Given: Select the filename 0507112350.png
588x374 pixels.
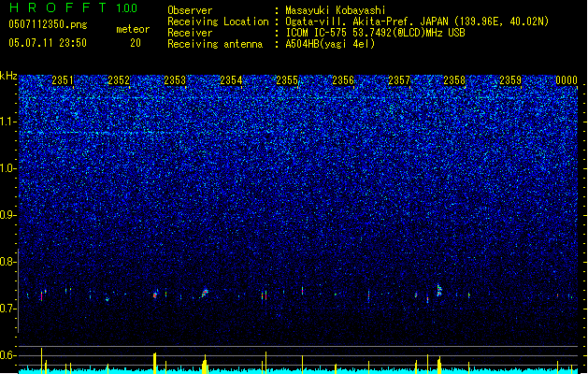Looking at the screenshot, I should tap(48, 24).
